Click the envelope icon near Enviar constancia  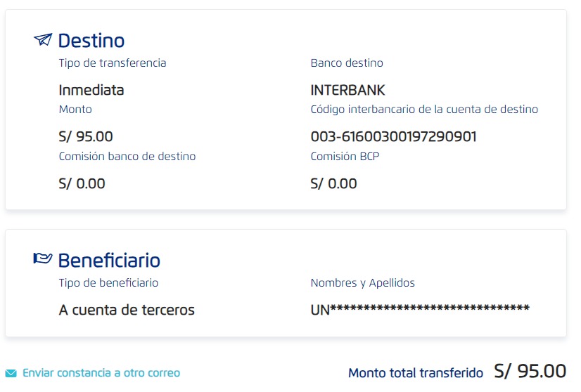[11, 373]
